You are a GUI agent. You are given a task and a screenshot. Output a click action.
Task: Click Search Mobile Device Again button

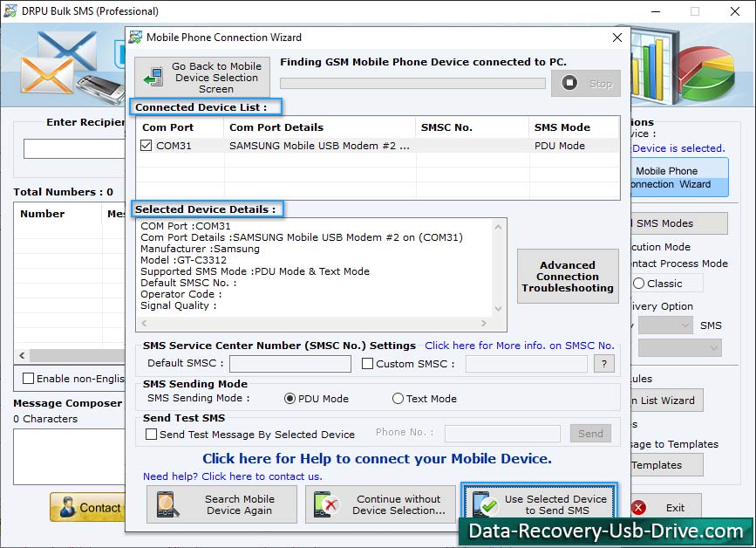click(x=221, y=504)
